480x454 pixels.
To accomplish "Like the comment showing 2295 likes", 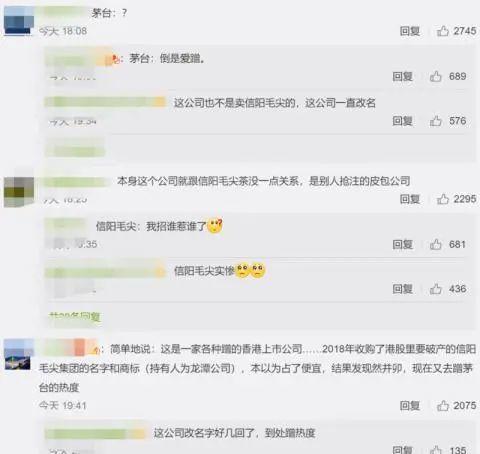I will click(x=443, y=199).
